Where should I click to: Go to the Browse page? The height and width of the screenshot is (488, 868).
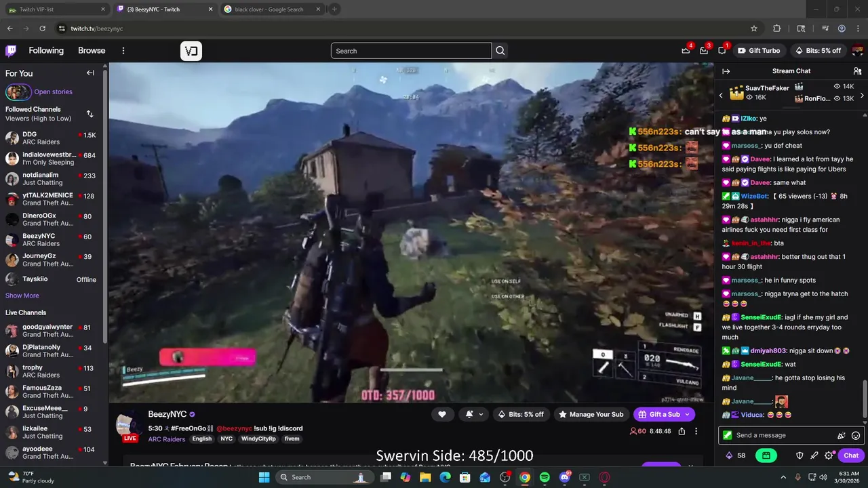click(92, 51)
